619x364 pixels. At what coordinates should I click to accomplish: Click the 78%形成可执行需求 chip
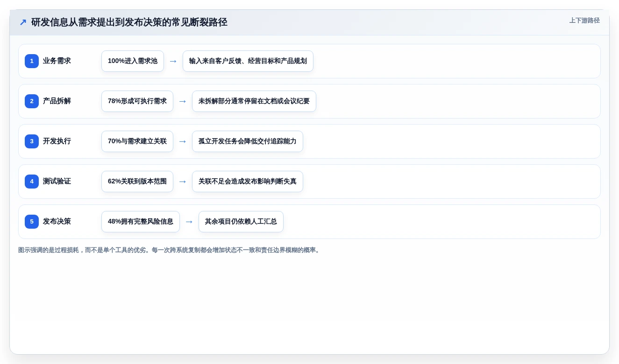(x=137, y=101)
